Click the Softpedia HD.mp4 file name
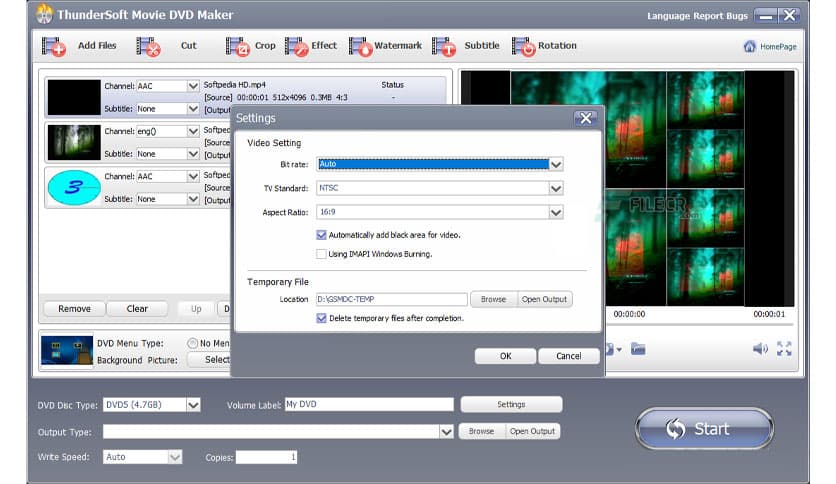 pyautogui.click(x=235, y=85)
